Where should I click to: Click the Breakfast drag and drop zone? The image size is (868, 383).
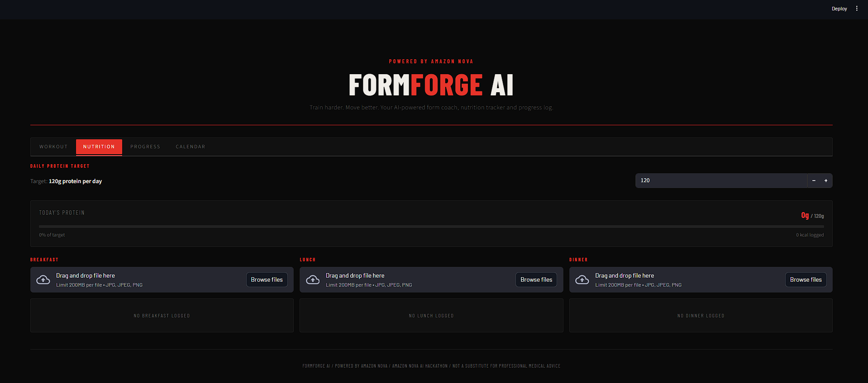pos(162,279)
